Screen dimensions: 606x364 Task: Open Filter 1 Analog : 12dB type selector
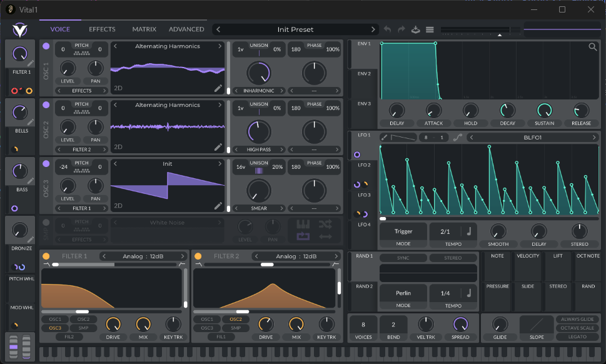[x=143, y=256]
